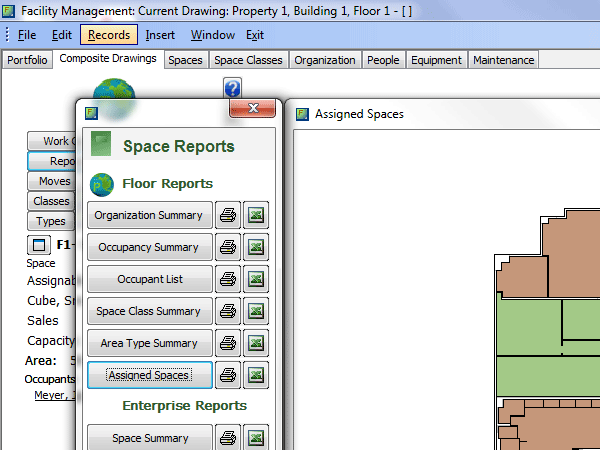600x450 pixels.
Task: Open the Records menu
Action: [x=108, y=35]
